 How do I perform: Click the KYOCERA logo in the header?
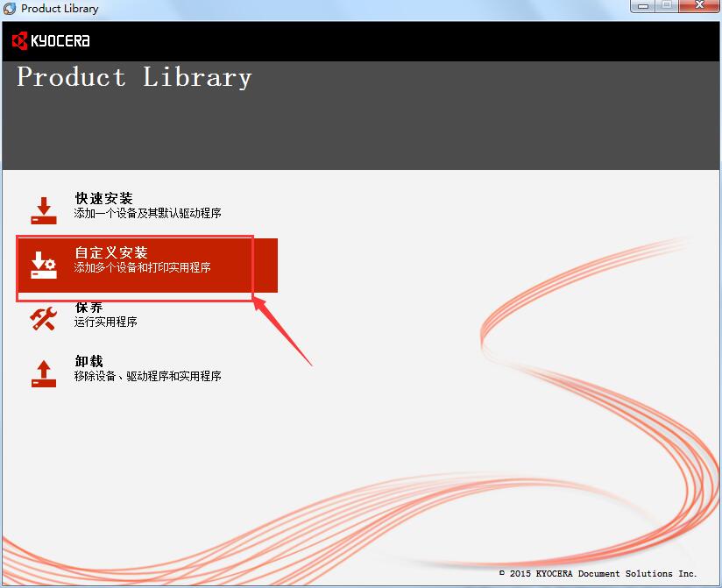coord(51,40)
